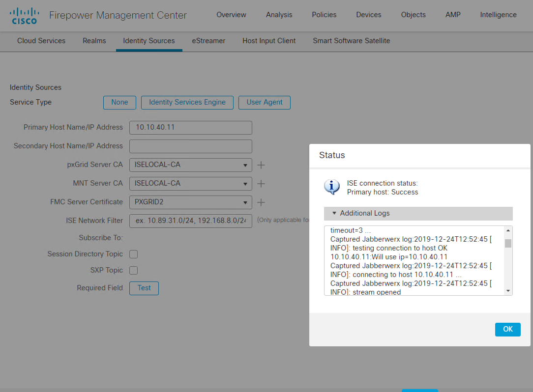
Task: Click the 'Subscribe To:' label
Action: pyautogui.click(x=101, y=238)
